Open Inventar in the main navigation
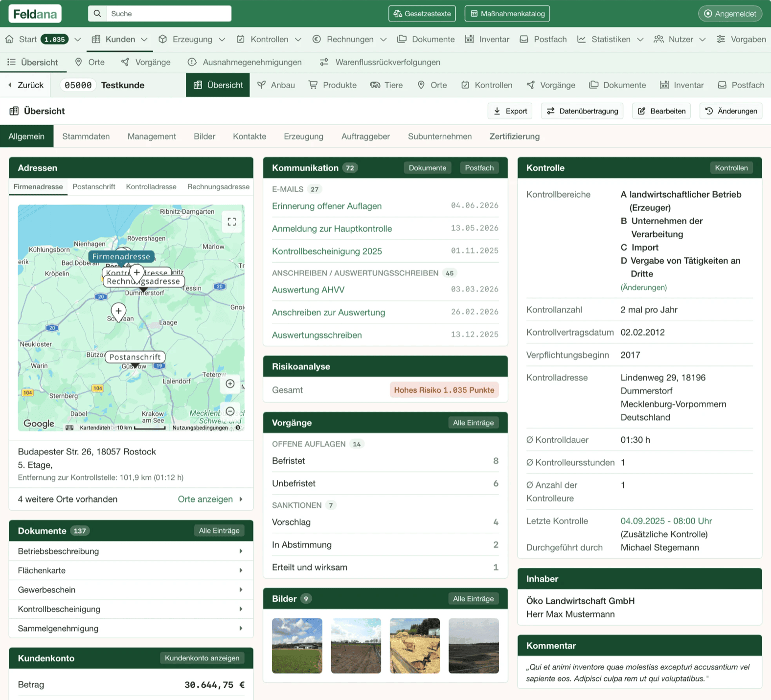Viewport: 771px width, 700px height. tap(487, 39)
